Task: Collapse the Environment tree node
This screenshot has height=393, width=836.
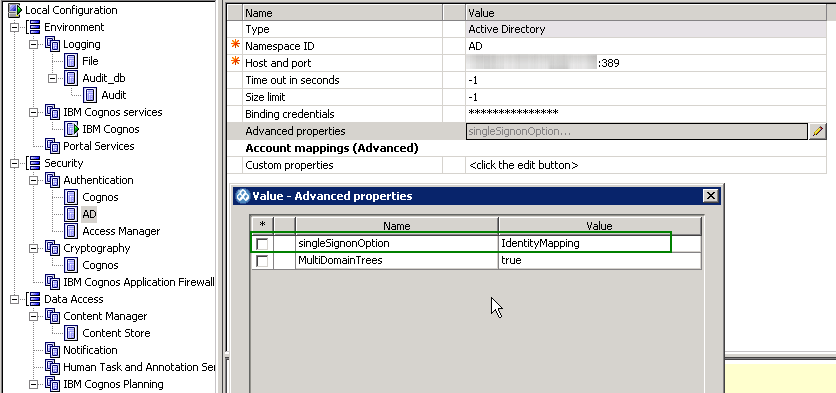Action: click(15, 27)
